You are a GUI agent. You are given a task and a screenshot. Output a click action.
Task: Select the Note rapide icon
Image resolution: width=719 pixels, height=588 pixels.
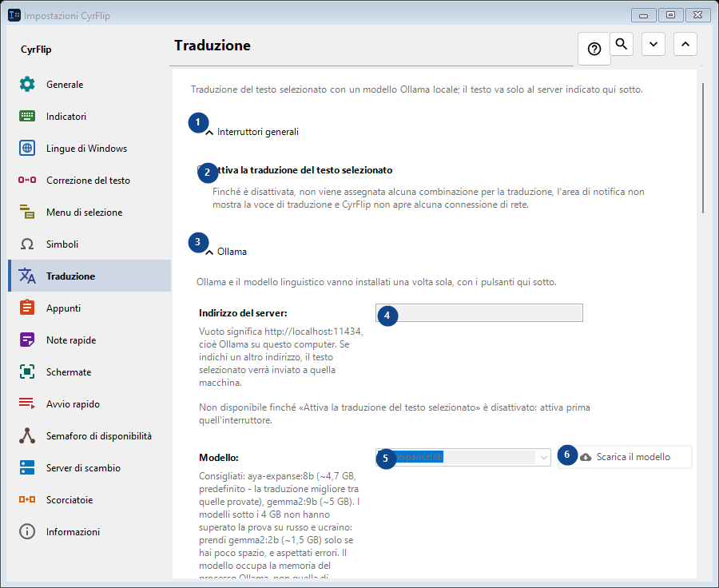(27, 340)
